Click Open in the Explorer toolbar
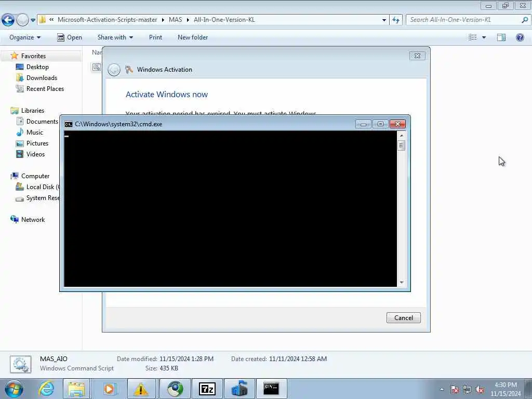The image size is (532, 399). tap(70, 37)
